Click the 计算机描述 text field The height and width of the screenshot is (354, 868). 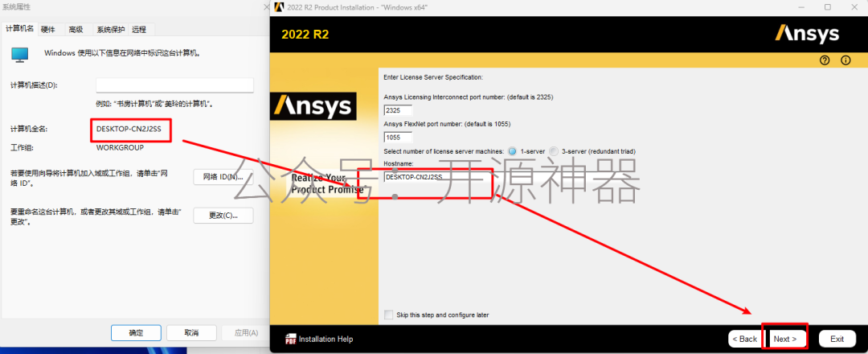(x=175, y=85)
